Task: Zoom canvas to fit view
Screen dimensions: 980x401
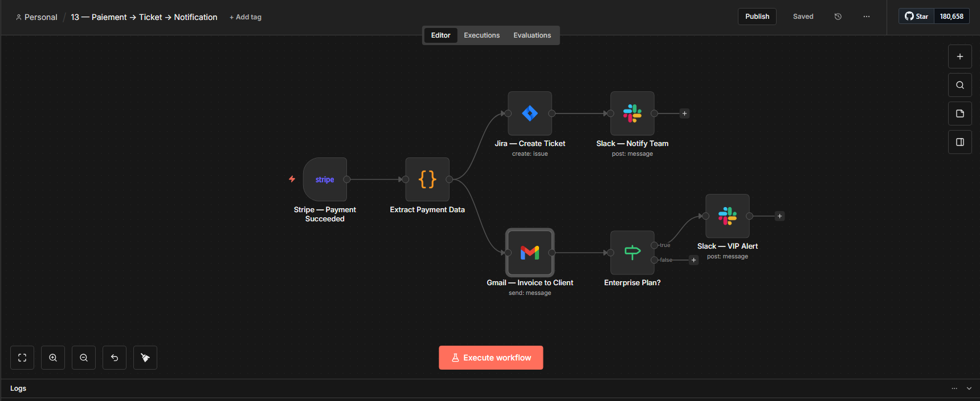Action: [x=22, y=358]
